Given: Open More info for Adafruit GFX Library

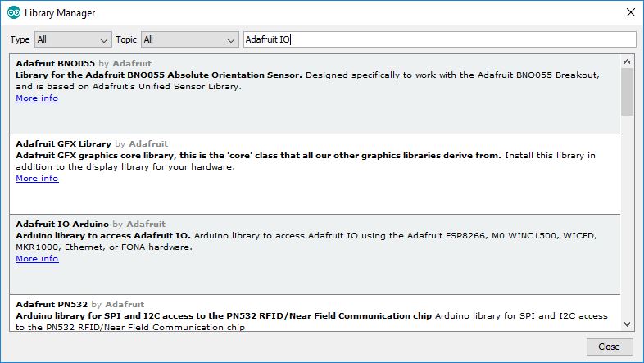Looking at the screenshot, I should [37, 179].
